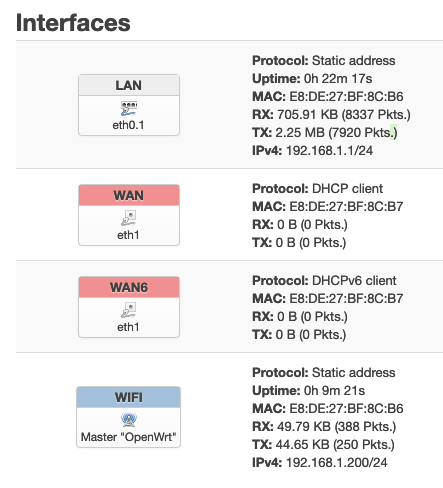
Task: Click the eth1 label under WAN
Action: point(128,235)
